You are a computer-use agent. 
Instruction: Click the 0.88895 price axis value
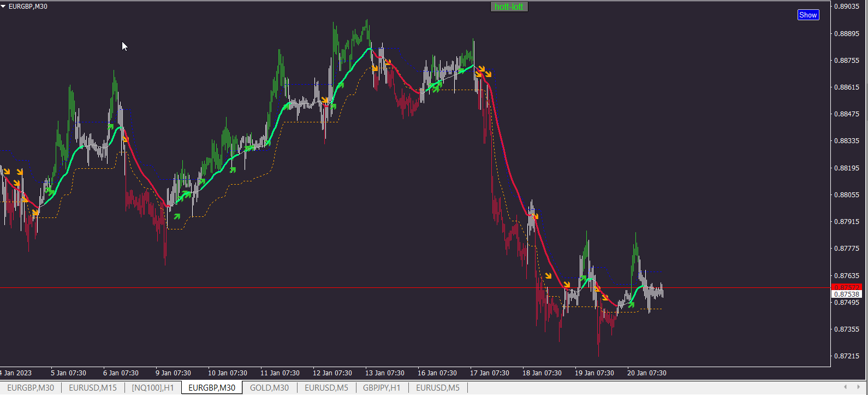pyautogui.click(x=847, y=33)
